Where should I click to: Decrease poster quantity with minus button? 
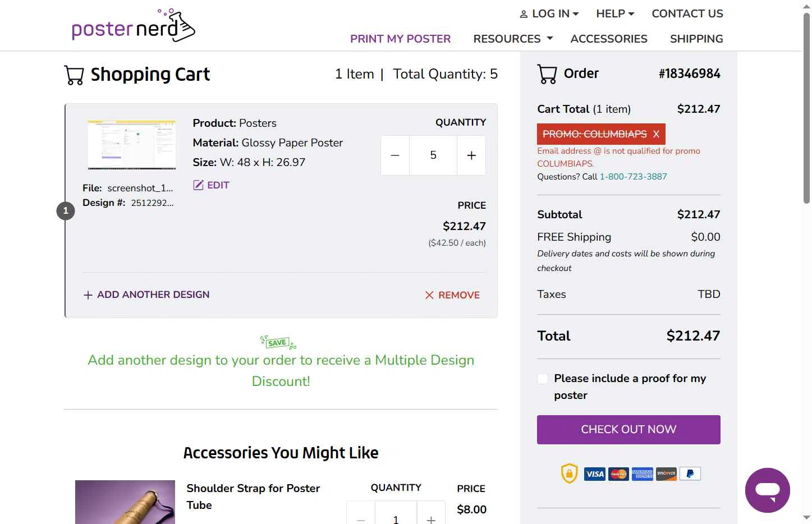395,155
